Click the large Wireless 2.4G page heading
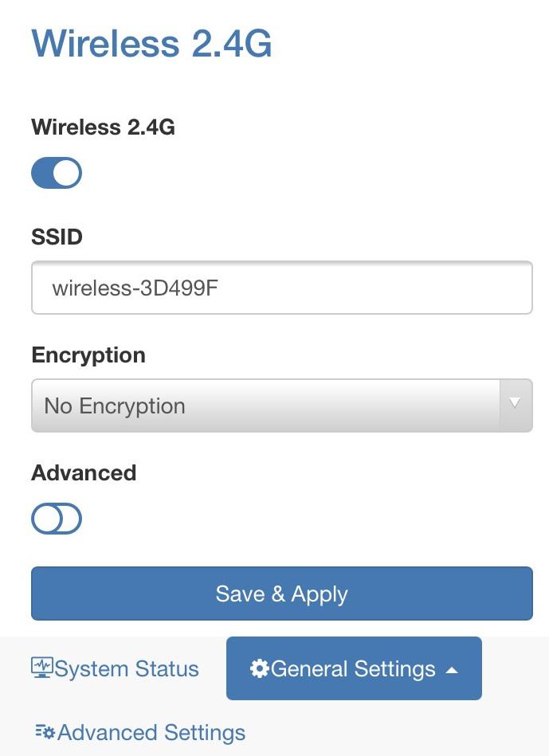 click(151, 43)
